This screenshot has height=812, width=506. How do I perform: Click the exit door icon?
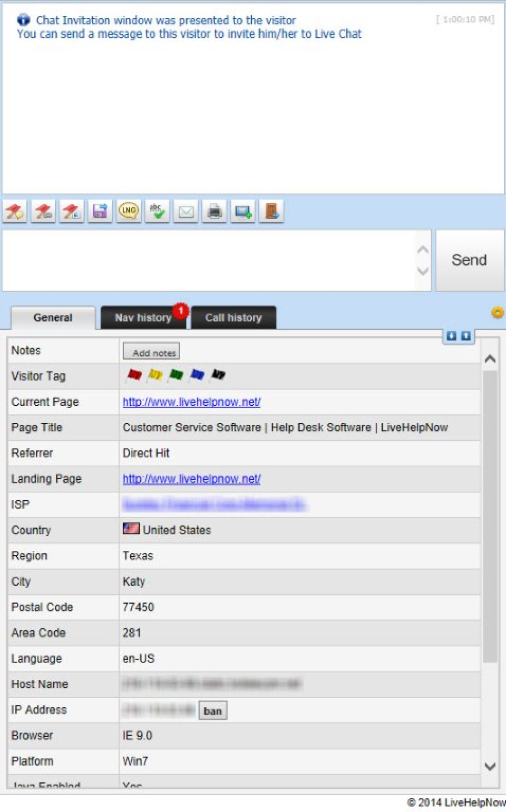click(x=271, y=212)
